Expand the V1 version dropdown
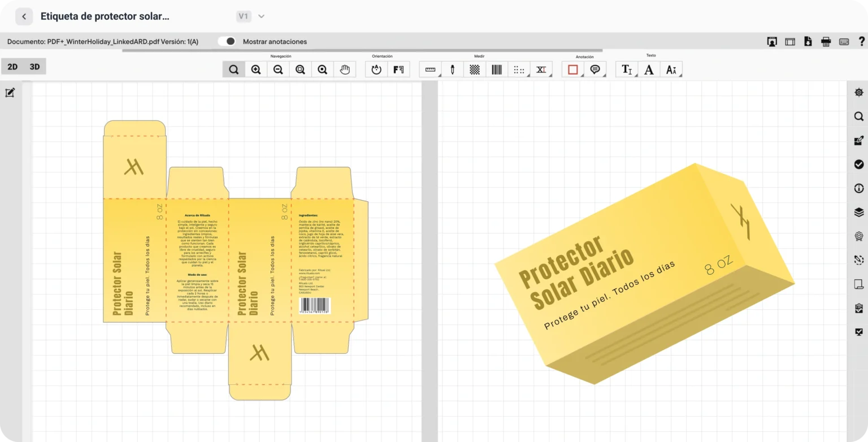This screenshot has height=442, width=868. click(261, 16)
